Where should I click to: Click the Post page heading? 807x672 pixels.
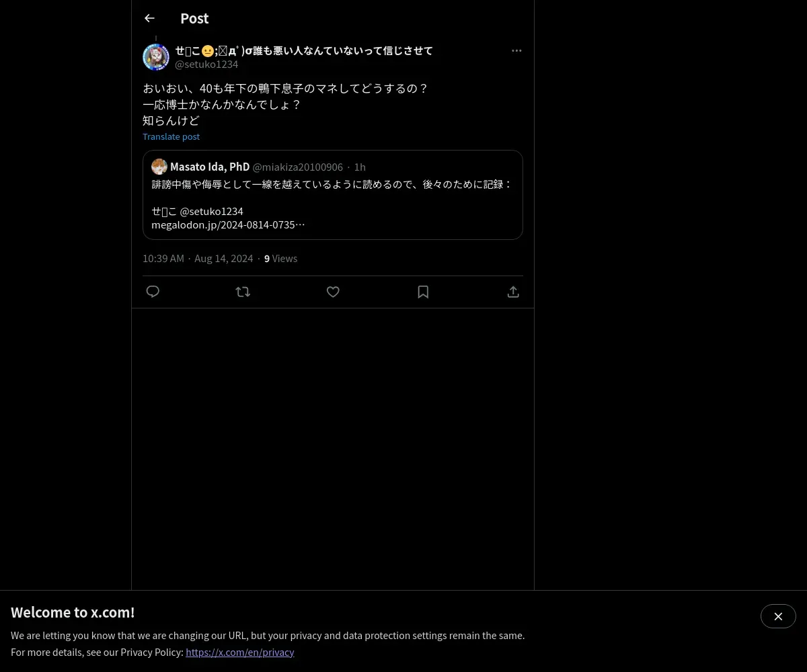[x=194, y=18]
